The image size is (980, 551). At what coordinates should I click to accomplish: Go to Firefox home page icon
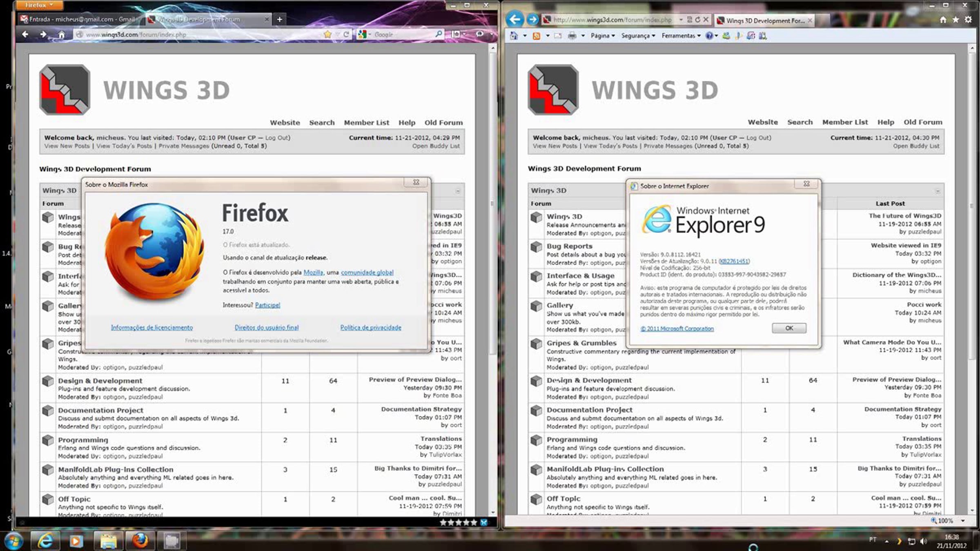[x=61, y=35]
